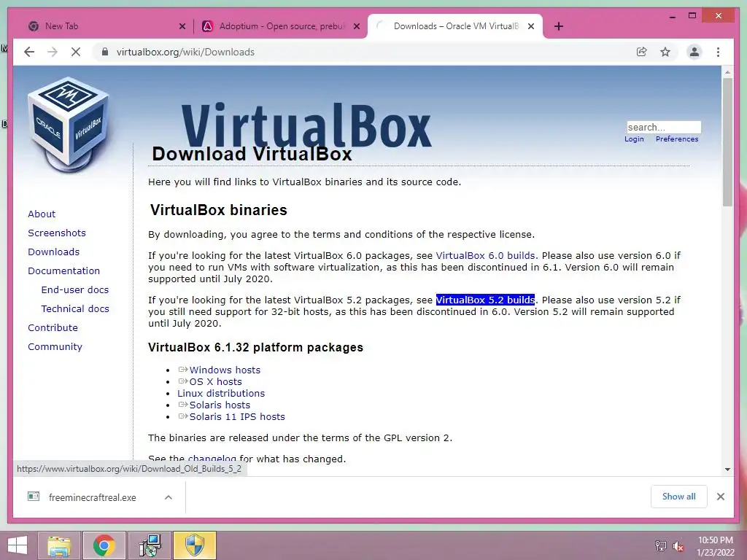The image size is (747, 560).
Task: Open the network computers taskbar icon
Action: point(150,545)
